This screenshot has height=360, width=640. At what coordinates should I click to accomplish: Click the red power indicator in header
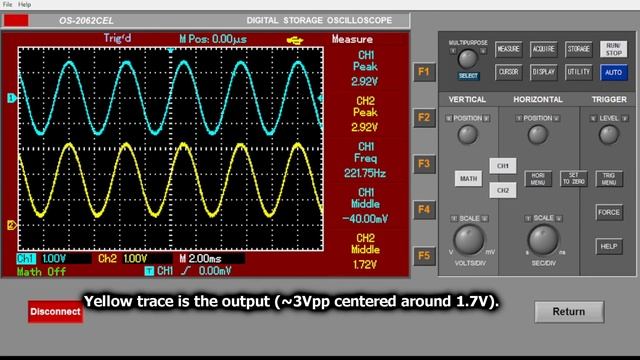pyautogui.click(x=16, y=20)
